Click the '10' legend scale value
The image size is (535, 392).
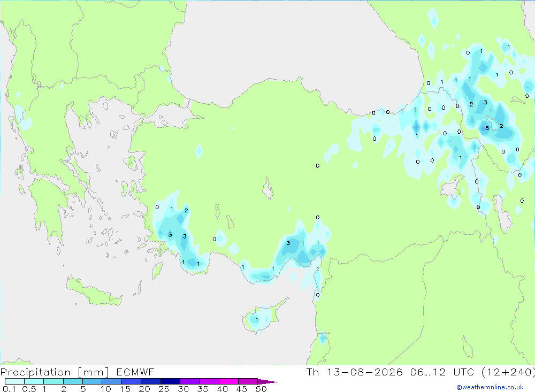pyautogui.click(x=106, y=389)
